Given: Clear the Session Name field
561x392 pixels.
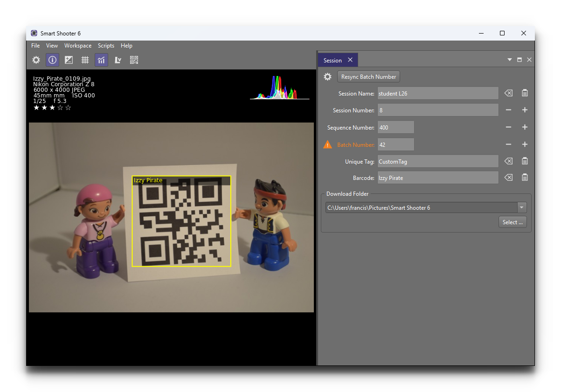Looking at the screenshot, I should 508,93.
